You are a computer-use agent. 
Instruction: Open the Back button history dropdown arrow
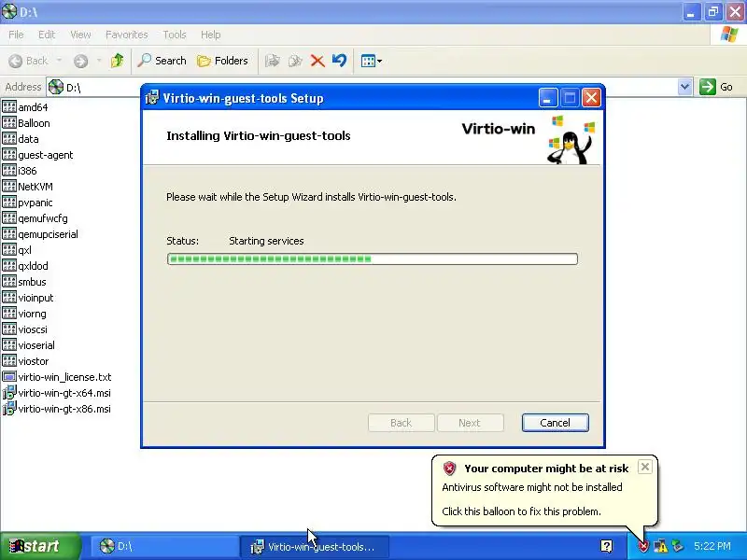(x=59, y=61)
